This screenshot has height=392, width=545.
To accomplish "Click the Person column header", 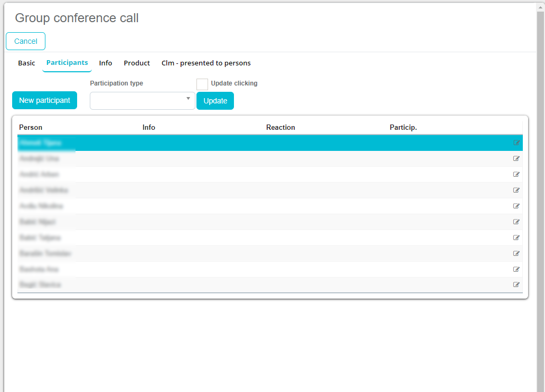I will [x=31, y=128].
